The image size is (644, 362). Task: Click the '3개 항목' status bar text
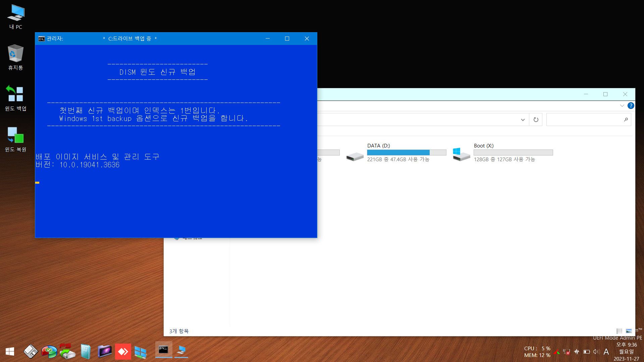(179, 331)
